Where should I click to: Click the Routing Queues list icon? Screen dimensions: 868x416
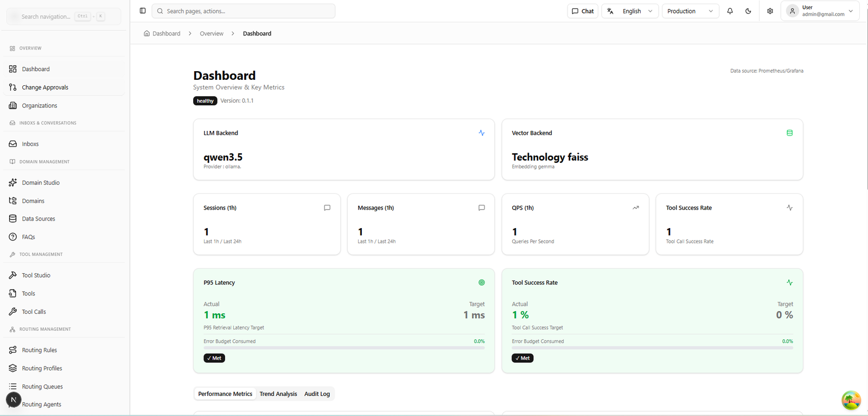click(x=13, y=387)
